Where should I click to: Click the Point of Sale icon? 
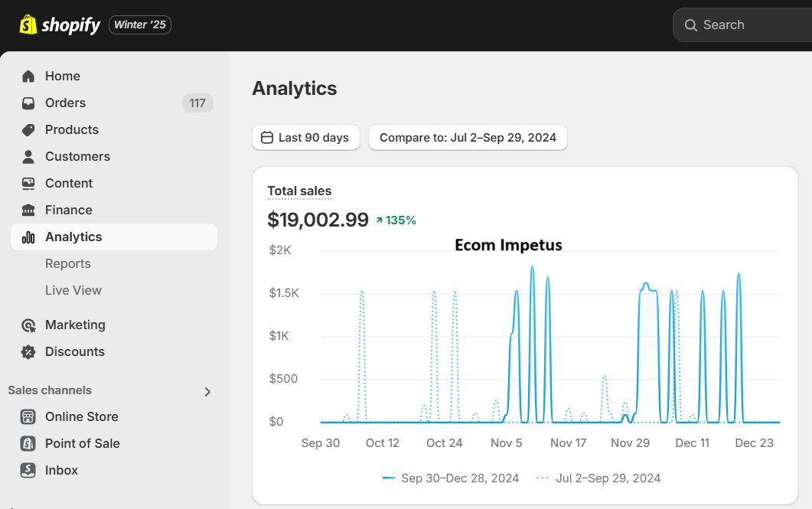point(28,444)
